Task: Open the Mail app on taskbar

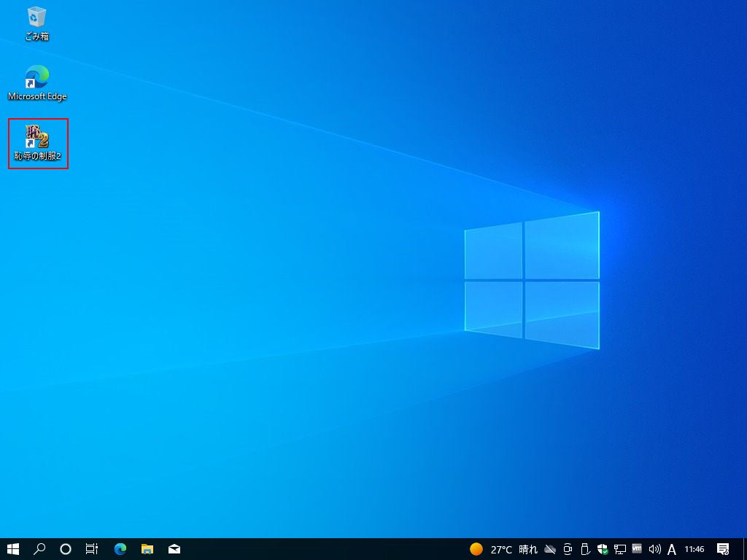Action: coord(174,549)
